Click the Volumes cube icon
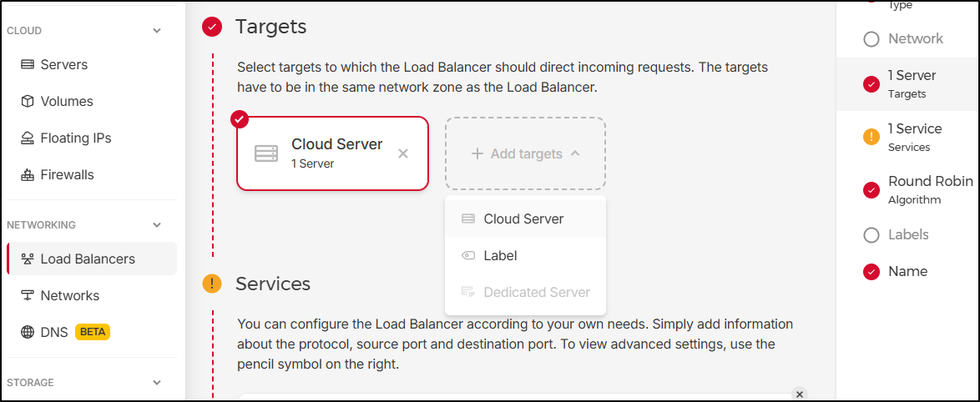The width and height of the screenshot is (980, 402). coord(27,101)
